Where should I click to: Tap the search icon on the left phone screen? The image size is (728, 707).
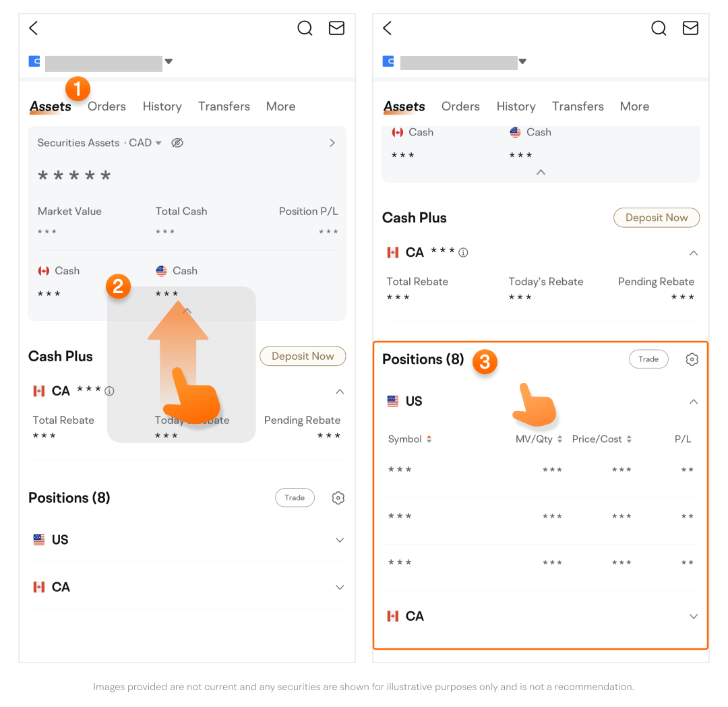click(x=305, y=28)
